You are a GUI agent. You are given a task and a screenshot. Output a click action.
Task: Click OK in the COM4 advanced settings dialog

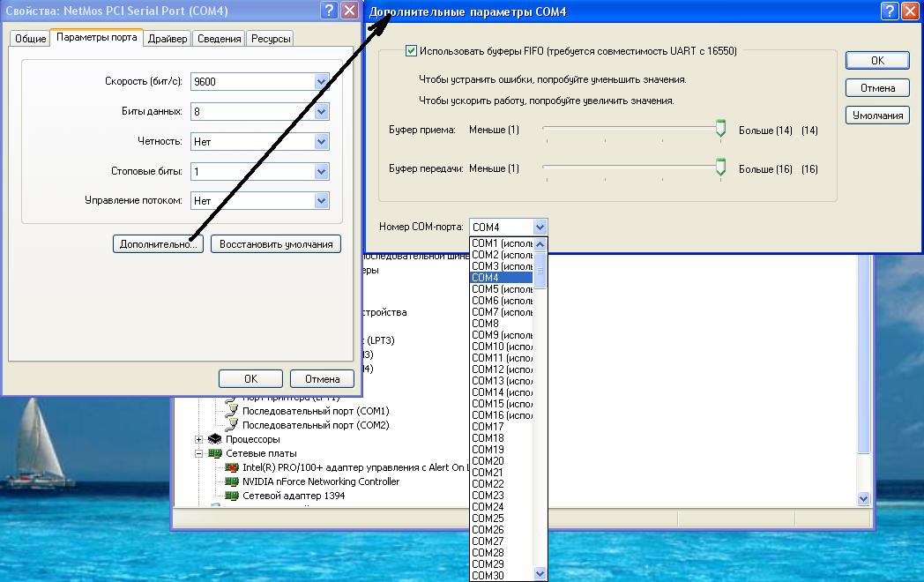coord(877,60)
